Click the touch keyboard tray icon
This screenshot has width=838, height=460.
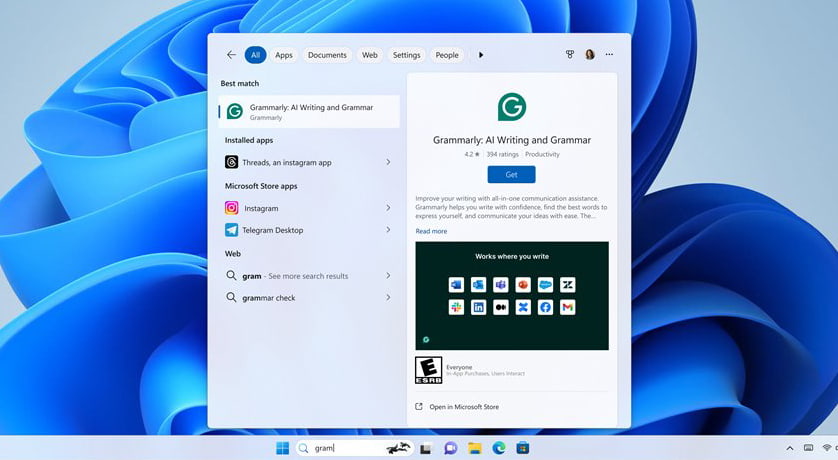tap(809, 448)
